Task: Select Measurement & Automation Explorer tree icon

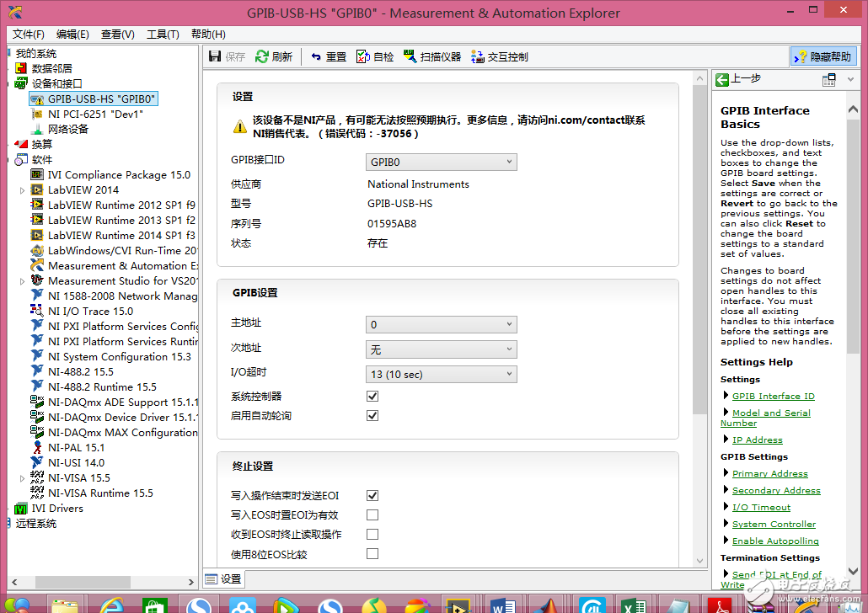Action: [37, 265]
